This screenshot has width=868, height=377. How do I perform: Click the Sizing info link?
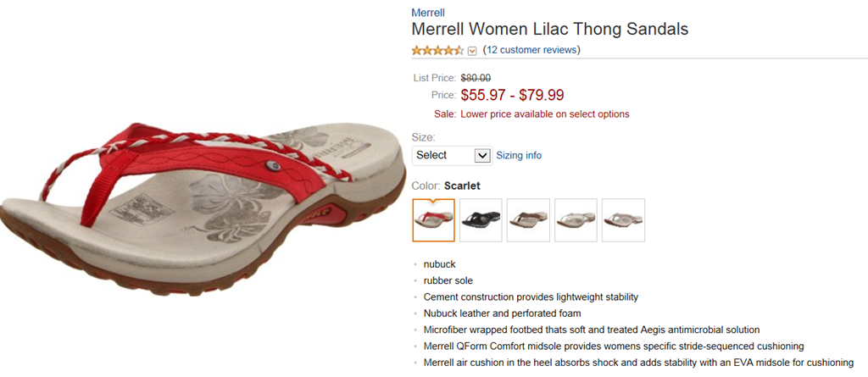519,155
